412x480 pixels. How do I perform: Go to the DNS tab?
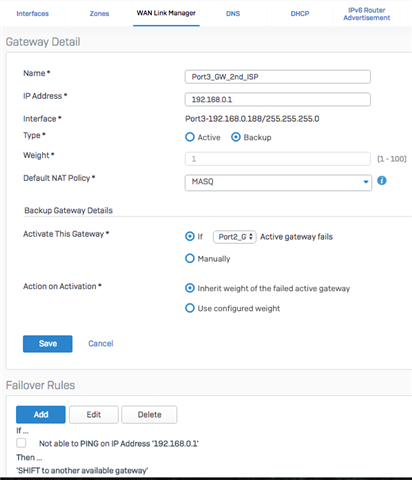click(x=233, y=14)
